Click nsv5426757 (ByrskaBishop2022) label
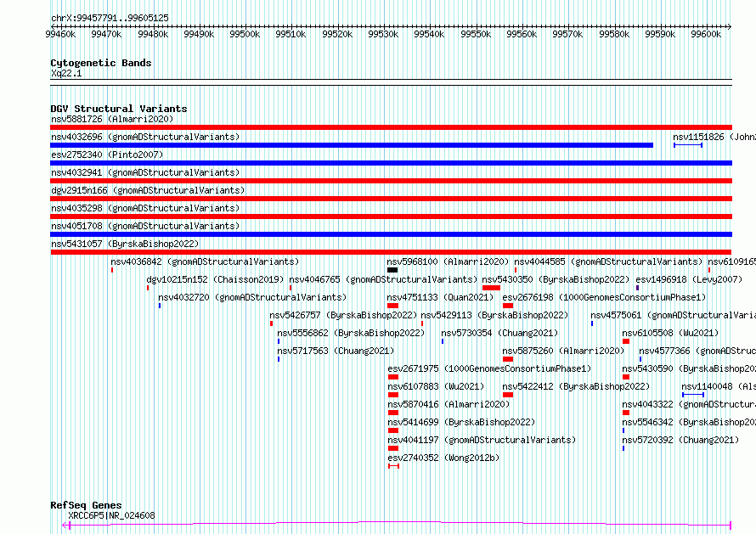The height and width of the screenshot is (534, 756). coord(343,315)
